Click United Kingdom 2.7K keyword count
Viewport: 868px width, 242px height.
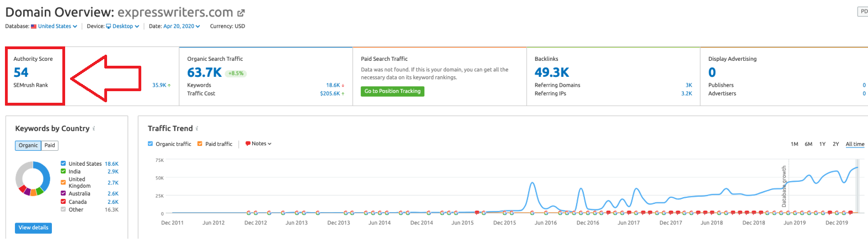(113, 182)
